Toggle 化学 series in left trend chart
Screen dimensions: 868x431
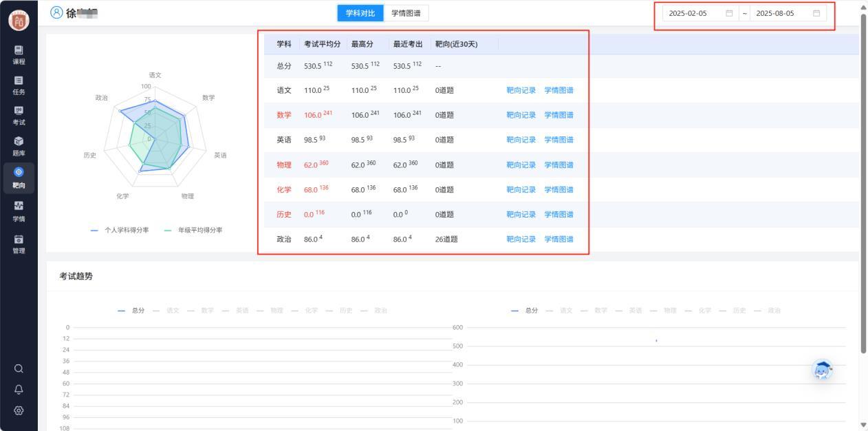click(305, 311)
